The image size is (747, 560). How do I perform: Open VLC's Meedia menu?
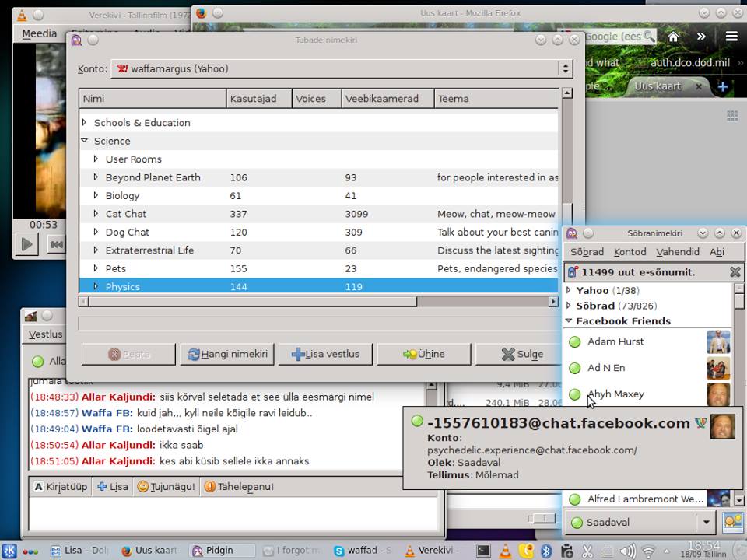40,33
